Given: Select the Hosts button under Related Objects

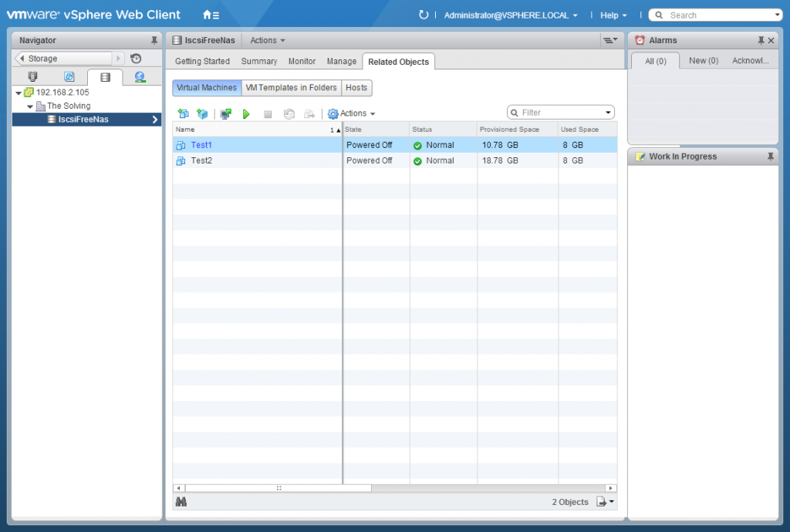Looking at the screenshot, I should 356,88.
